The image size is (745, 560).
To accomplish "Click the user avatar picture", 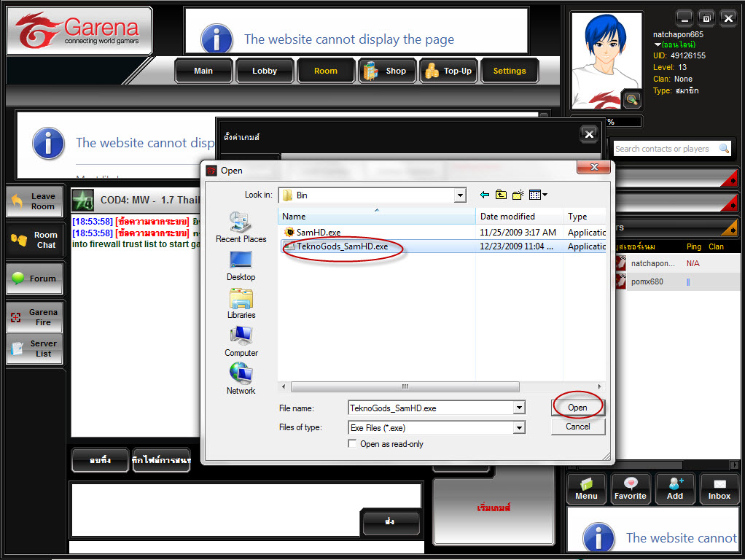I will 606,61.
